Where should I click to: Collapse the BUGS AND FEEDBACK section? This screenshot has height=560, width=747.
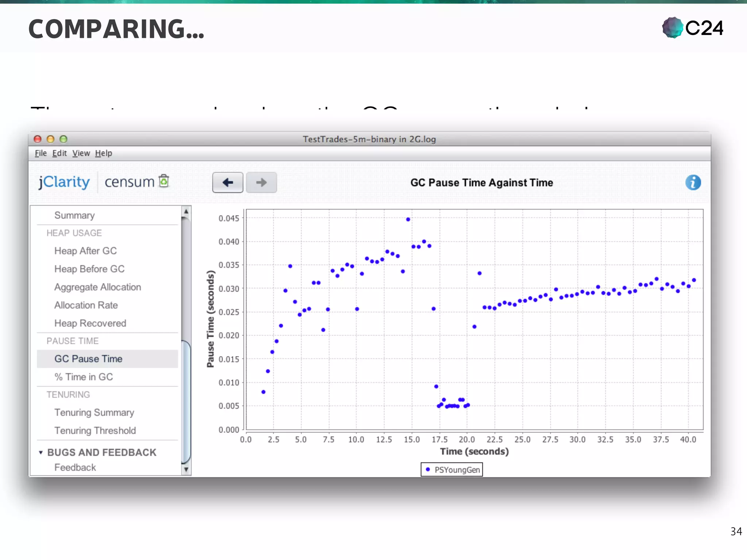pos(41,452)
